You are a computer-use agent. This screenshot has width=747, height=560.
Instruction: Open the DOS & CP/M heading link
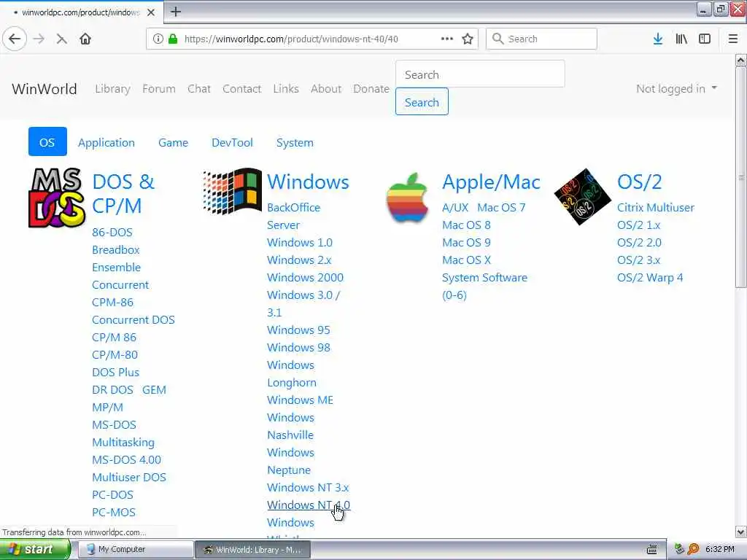(123, 193)
